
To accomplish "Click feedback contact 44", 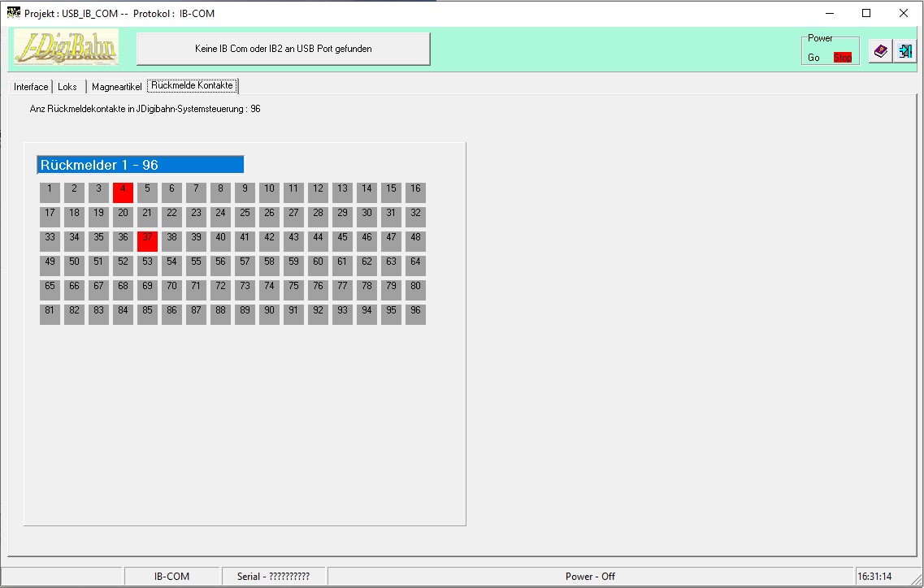I will pyautogui.click(x=319, y=241).
